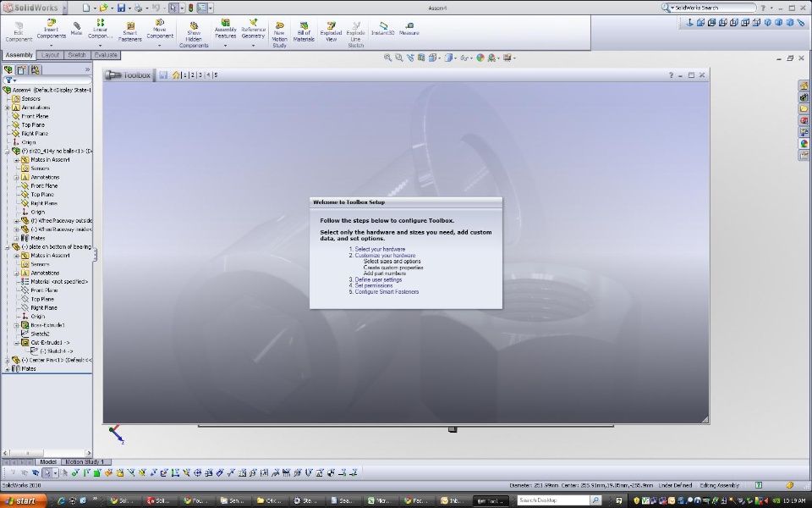Click the Reference Geometry tool
The image size is (812, 508).
(x=253, y=29)
